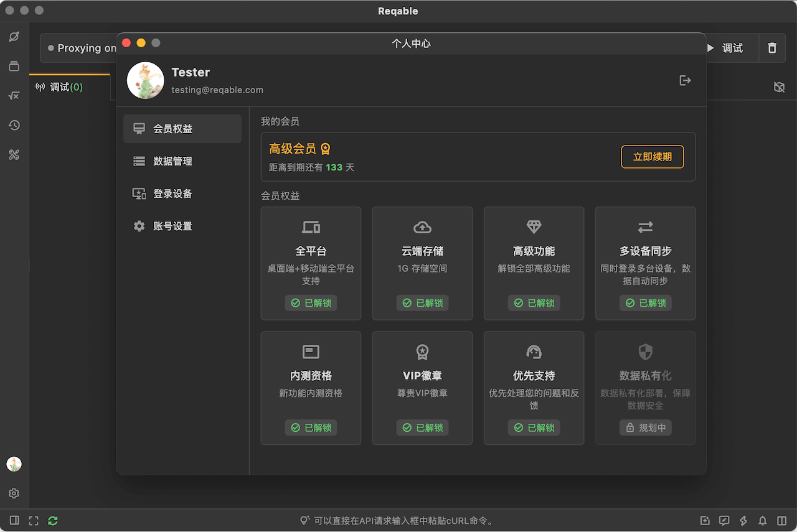Click the collections stack icon in sidebar
This screenshot has height=532, width=797.
click(x=14, y=66)
